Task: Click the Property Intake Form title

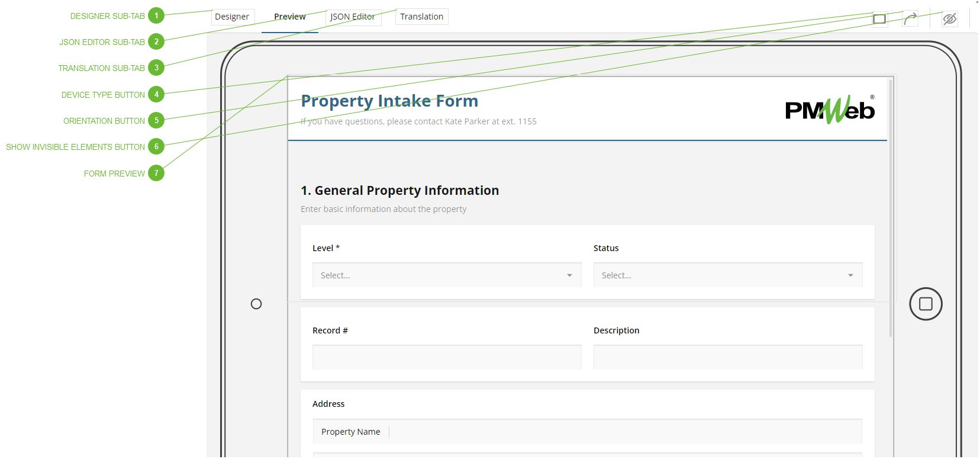Action: click(x=389, y=101)
